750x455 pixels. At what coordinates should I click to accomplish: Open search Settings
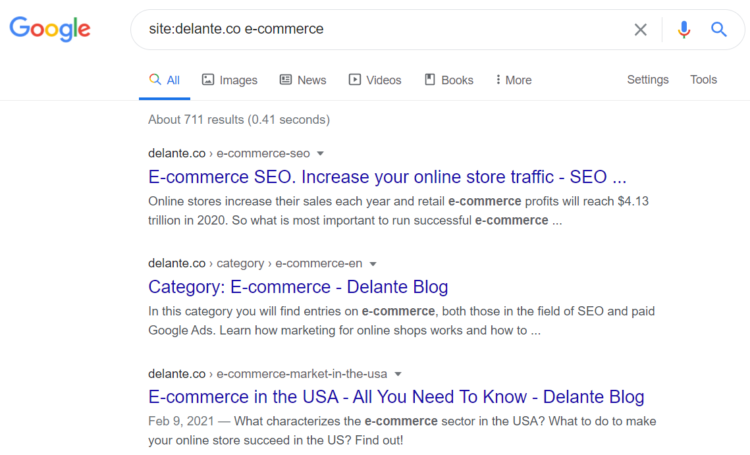click(647, 80)
